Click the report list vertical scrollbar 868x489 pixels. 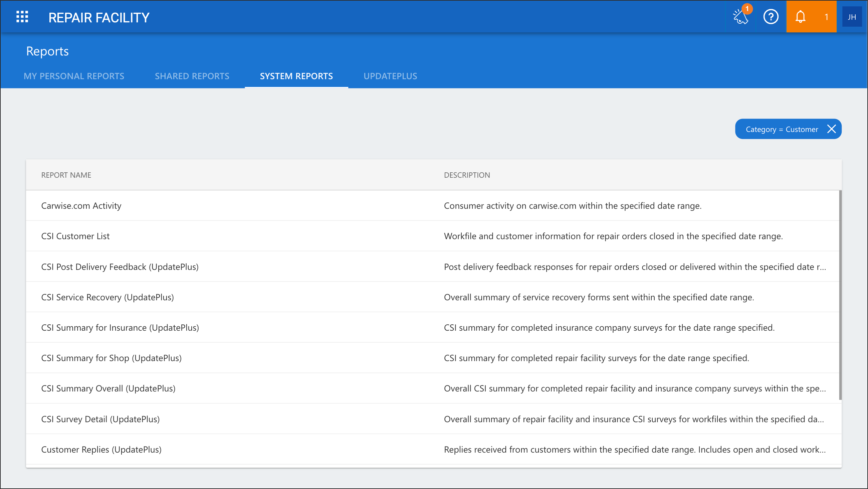[840, 295]
